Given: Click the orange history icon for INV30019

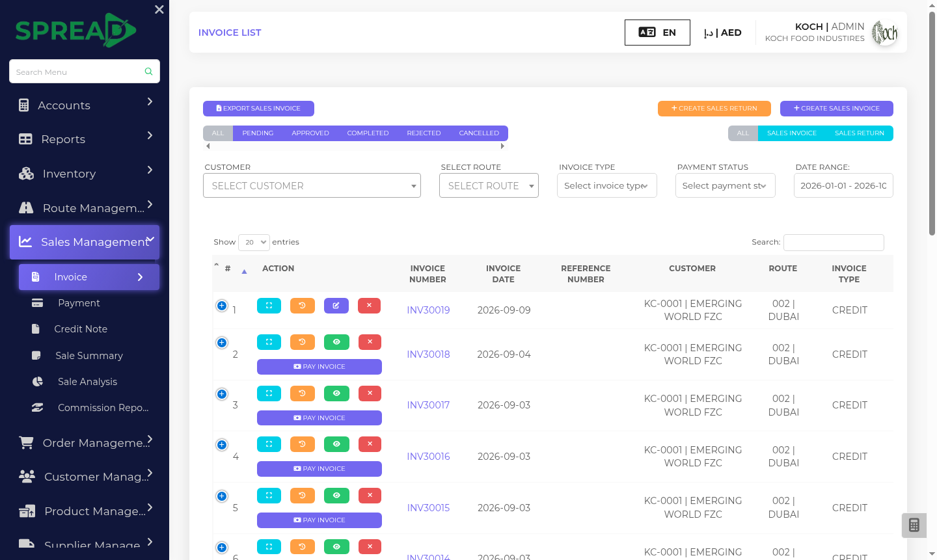Looking at the screenshot, I should [x=303, y=306].
